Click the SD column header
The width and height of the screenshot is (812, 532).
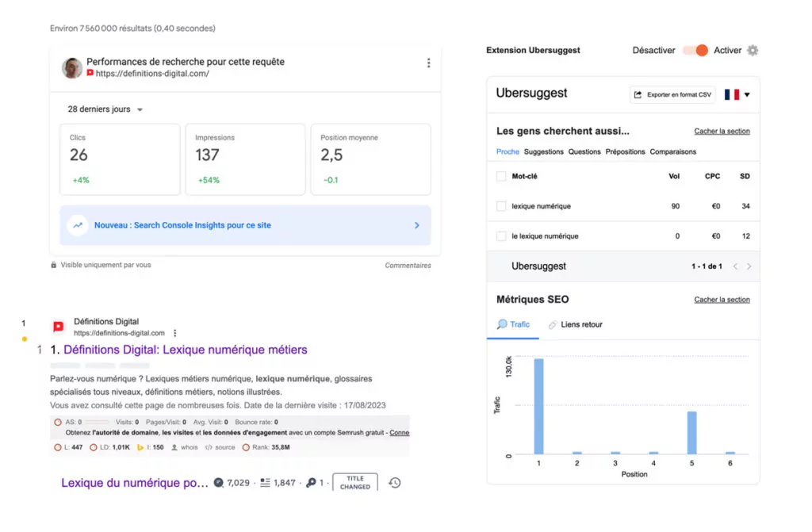pos(745,176)
